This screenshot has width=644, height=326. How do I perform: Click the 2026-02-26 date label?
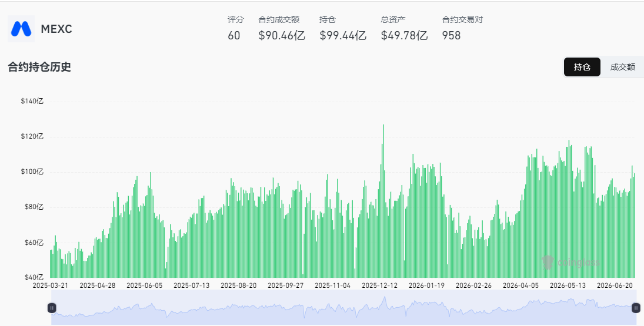coord(473,285)
